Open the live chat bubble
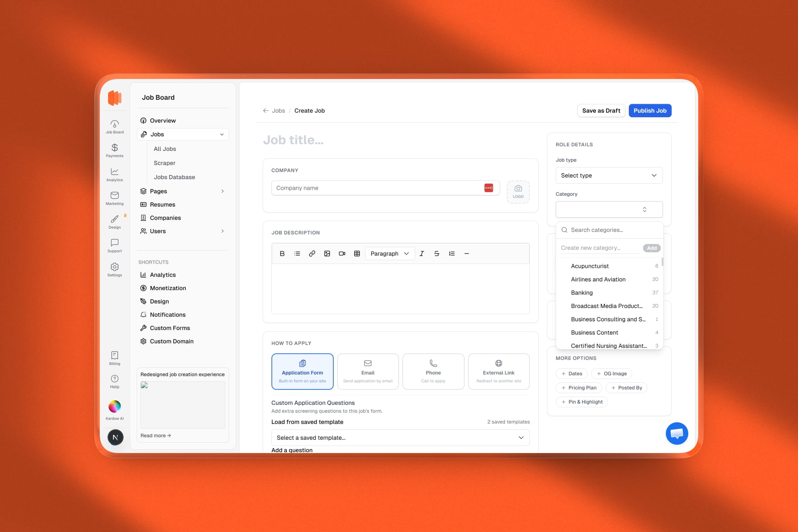 [677, 433]
